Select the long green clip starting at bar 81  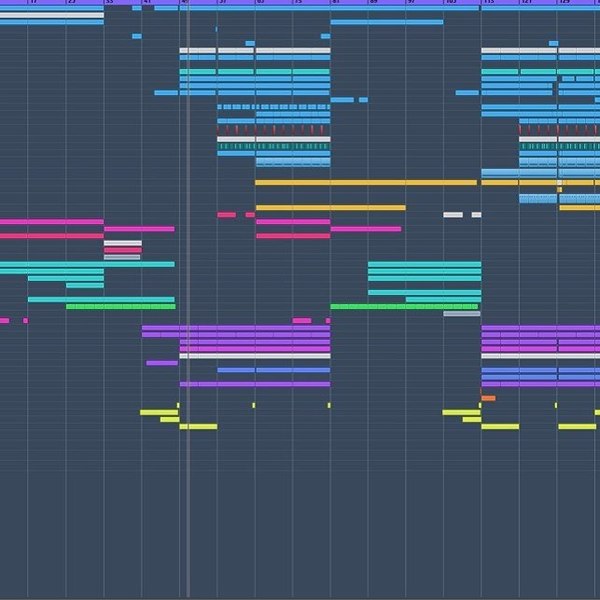(x=404, y=307)
